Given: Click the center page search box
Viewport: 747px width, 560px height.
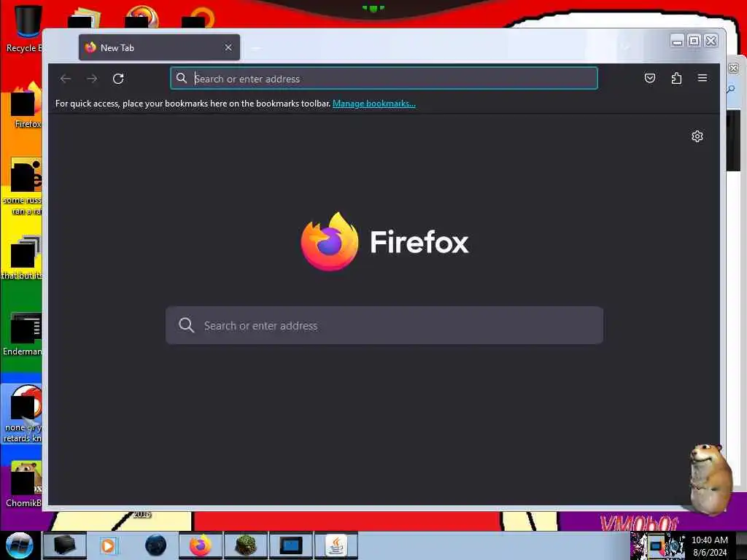Looking at the screenshot, I should [384, 325].
